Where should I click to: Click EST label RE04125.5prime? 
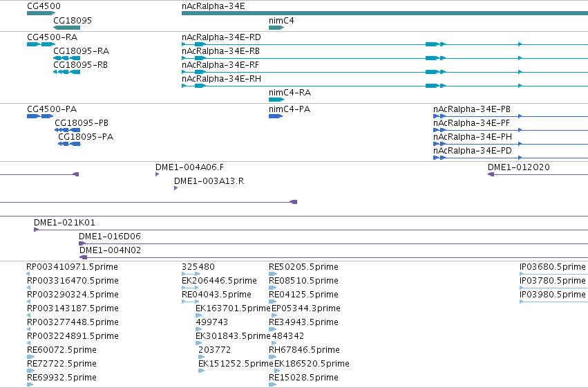coord(303,295)
